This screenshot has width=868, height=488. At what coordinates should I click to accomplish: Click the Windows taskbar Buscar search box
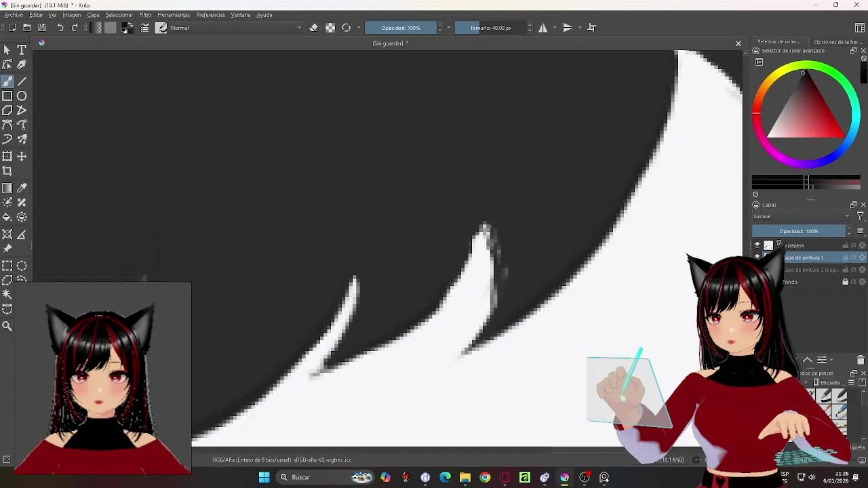click(325, 477)
